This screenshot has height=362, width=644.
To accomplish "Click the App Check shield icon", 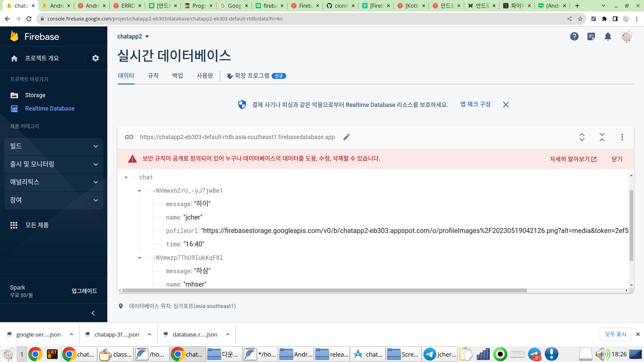I will coord(242,105).
